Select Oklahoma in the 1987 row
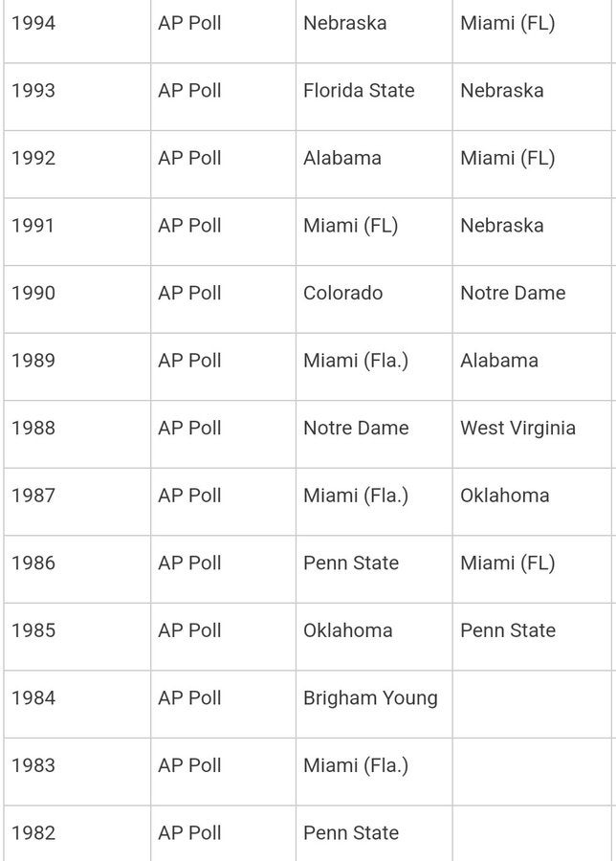 504,496
